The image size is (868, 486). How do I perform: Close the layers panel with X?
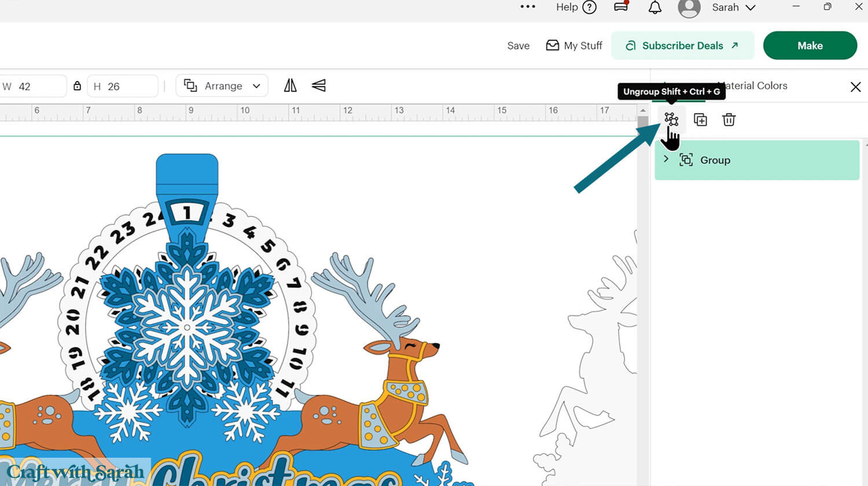(x=856, y=87)
